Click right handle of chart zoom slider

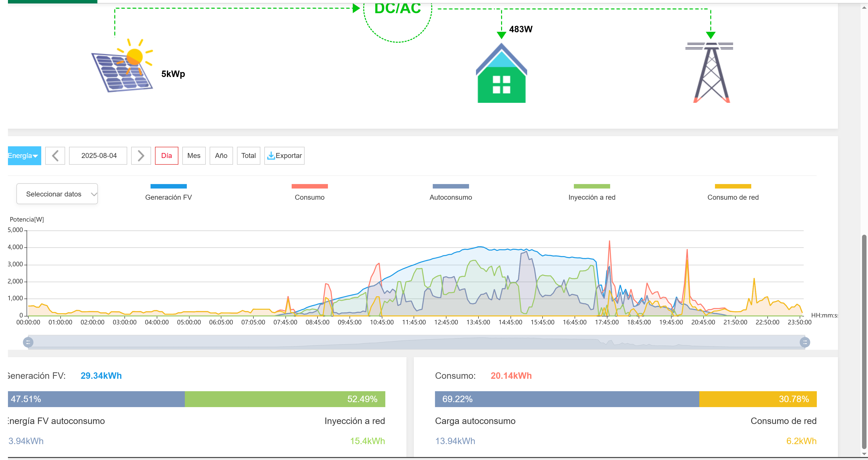coord(805,342)
